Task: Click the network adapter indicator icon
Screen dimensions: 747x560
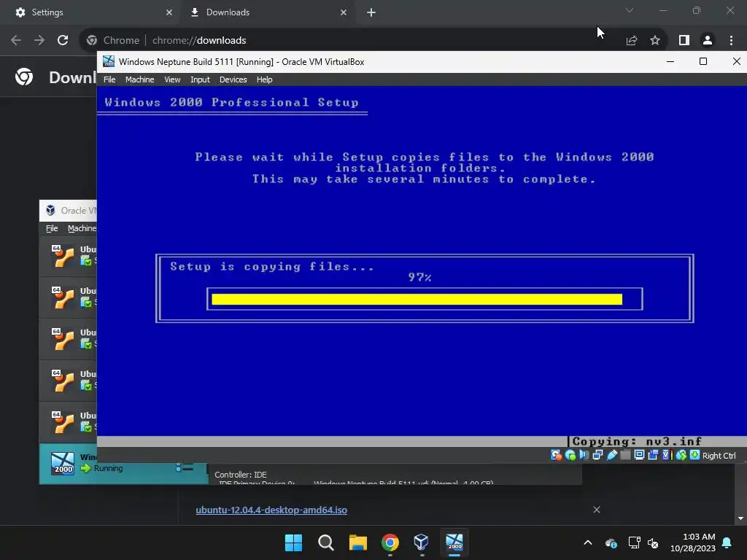Action: 597,455
